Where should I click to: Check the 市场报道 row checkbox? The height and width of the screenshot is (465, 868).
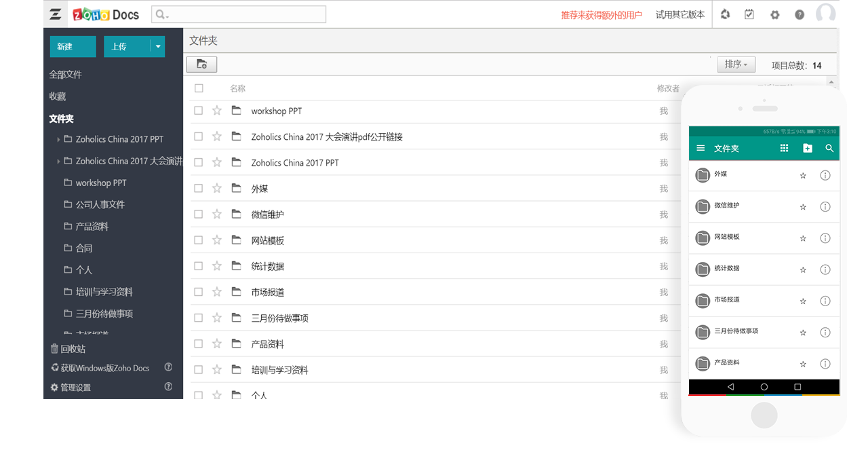point(199,292)
